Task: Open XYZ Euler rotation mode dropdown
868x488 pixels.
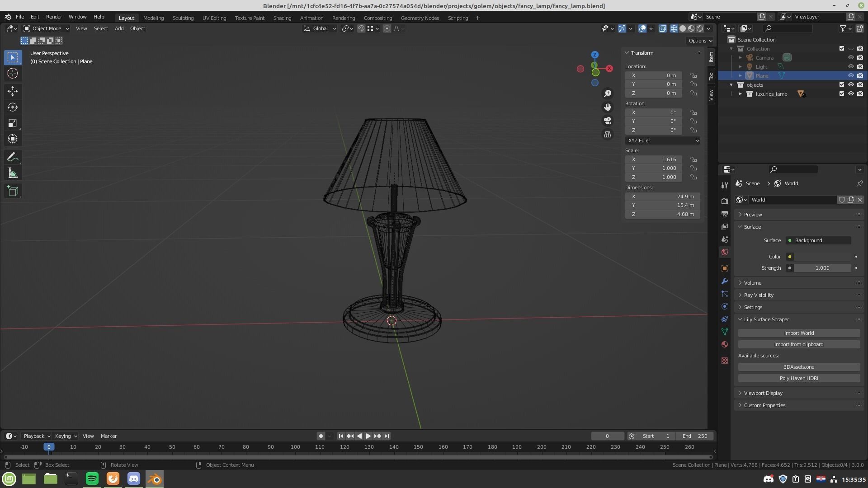Action: [x=663, y=141]
